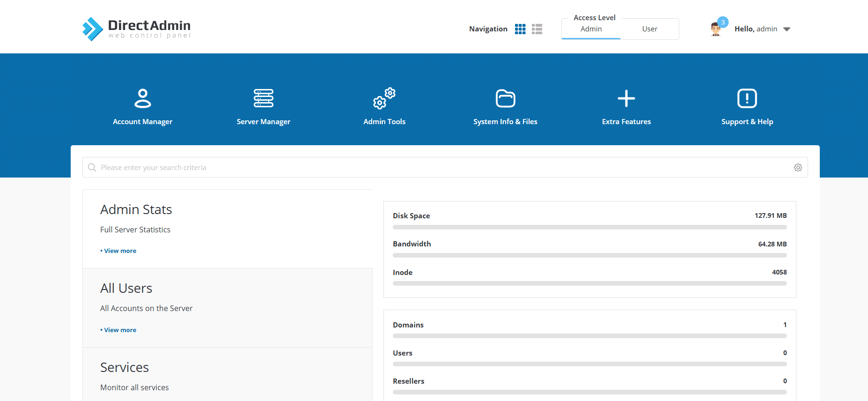The image size is (868, 401).
Task: Select the User access level tab
Action: pos(649,29)
